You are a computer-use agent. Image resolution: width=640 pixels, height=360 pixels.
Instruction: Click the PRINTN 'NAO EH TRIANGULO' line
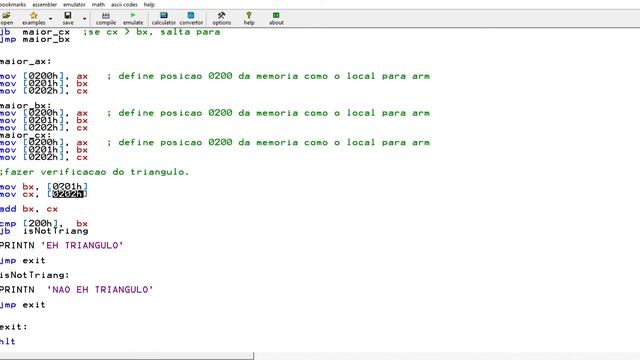(x=77, y=290)
